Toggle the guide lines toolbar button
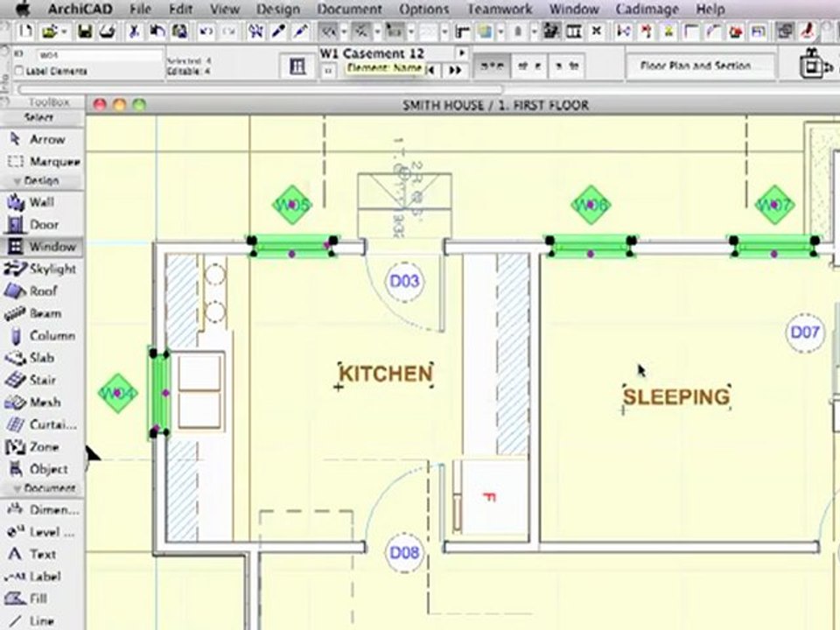This screenshot has width=840, height=630. [x=329, y=32]
